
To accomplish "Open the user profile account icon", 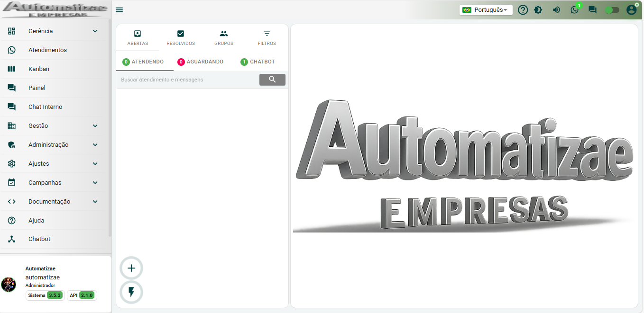I will 631,9.
